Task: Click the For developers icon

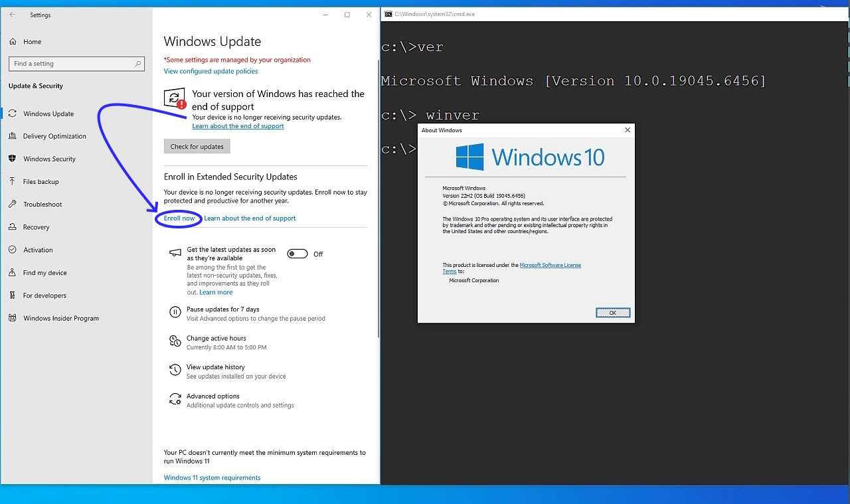Action: (13, 295)
